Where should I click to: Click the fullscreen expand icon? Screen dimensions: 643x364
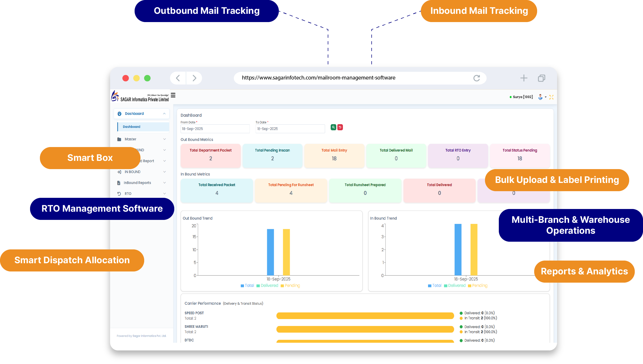551,97
